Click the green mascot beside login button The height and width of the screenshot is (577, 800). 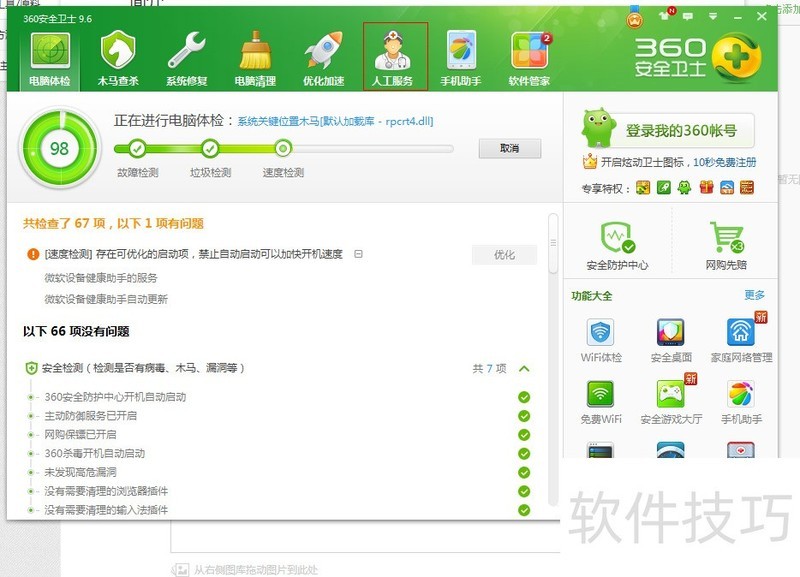[598, 127]
